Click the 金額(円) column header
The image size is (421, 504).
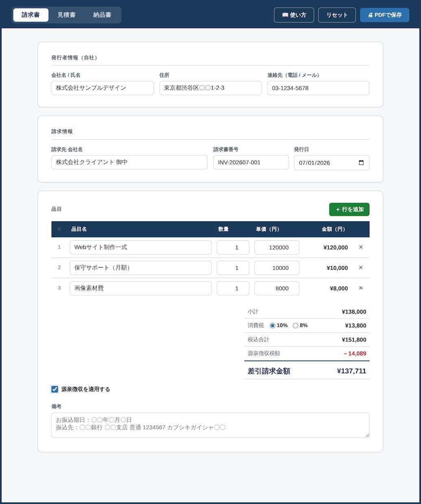(334, 229)
